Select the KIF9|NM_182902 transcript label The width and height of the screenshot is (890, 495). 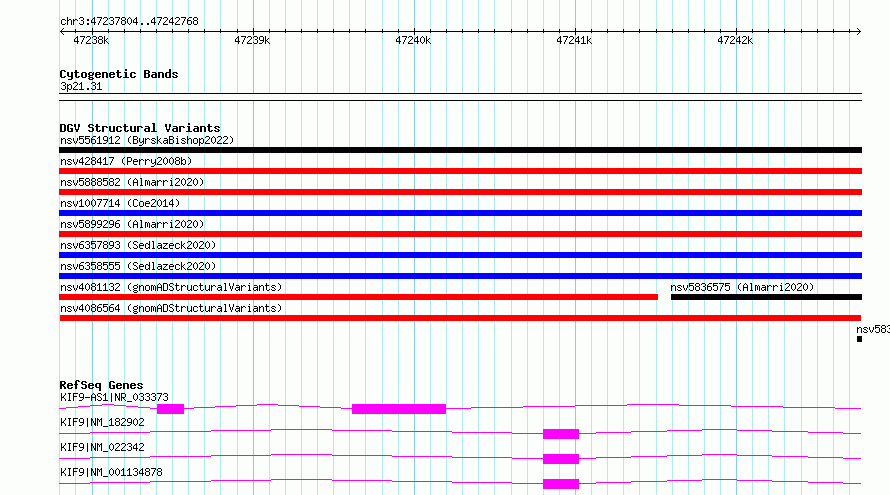(x=102, y=422)
